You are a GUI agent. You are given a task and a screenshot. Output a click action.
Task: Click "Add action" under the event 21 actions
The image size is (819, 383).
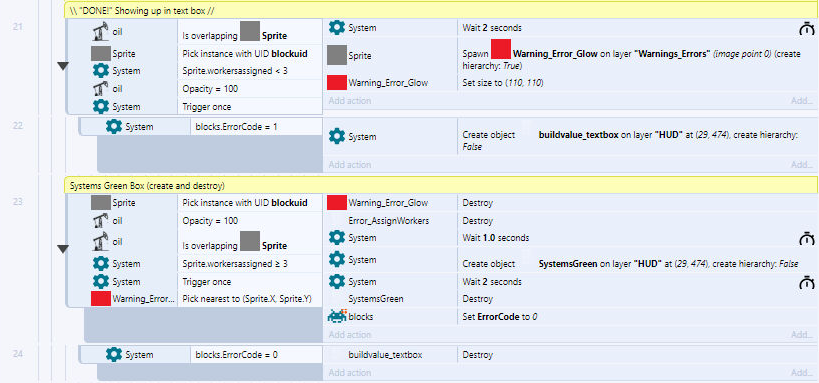349,100
